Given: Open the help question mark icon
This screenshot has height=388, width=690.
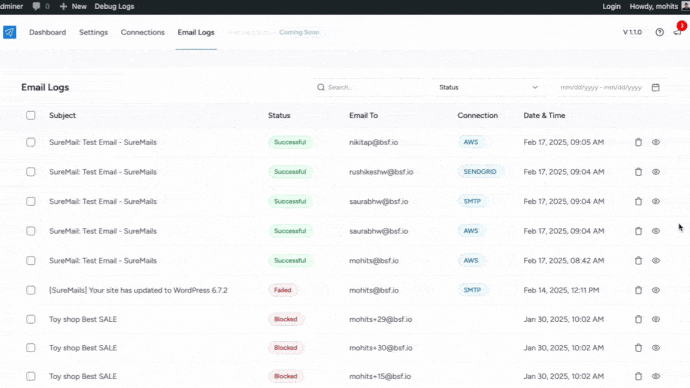Looking at the screenshot, I should tap(659, 32).
